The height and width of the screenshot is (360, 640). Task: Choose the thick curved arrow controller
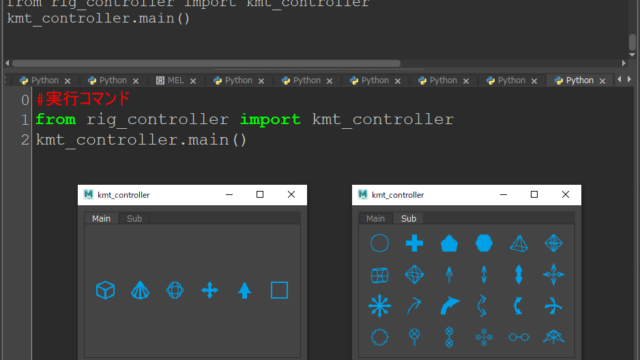coord(449,306)
